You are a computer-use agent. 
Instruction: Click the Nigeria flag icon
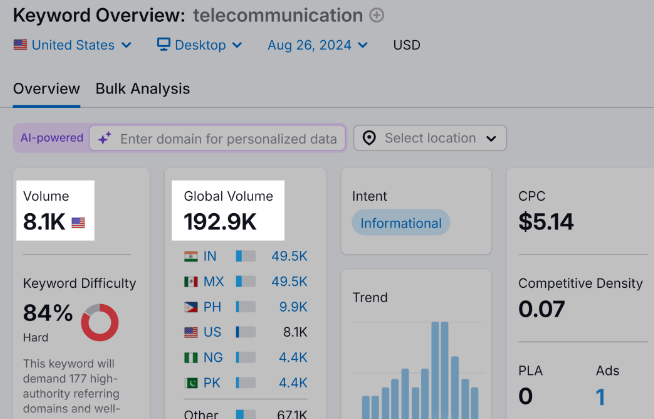click(x=191, y=357)
